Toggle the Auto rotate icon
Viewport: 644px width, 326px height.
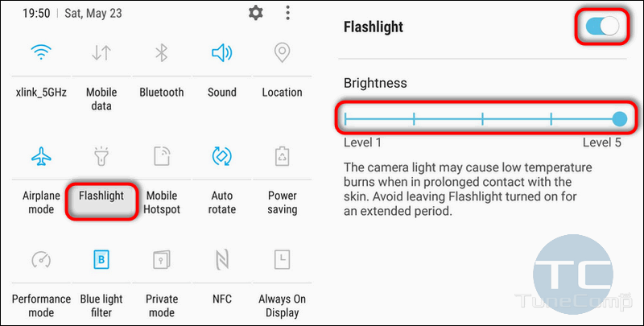pos(222,156)
